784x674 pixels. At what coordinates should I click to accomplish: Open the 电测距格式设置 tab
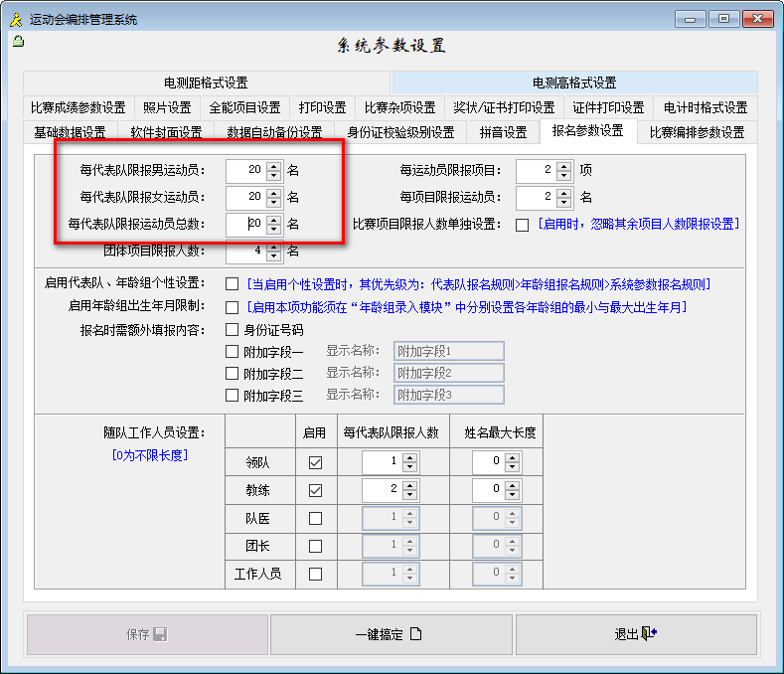point(207,83)
